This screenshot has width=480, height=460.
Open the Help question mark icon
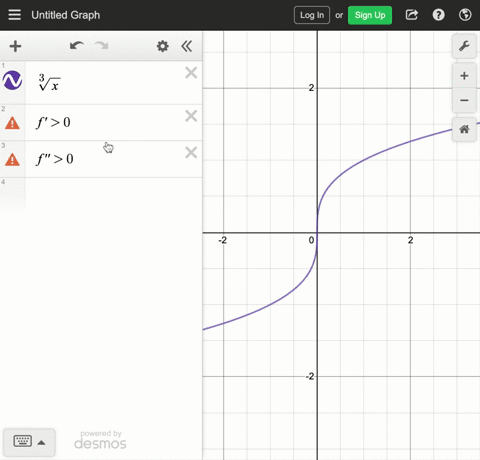[x=438, y=15]
